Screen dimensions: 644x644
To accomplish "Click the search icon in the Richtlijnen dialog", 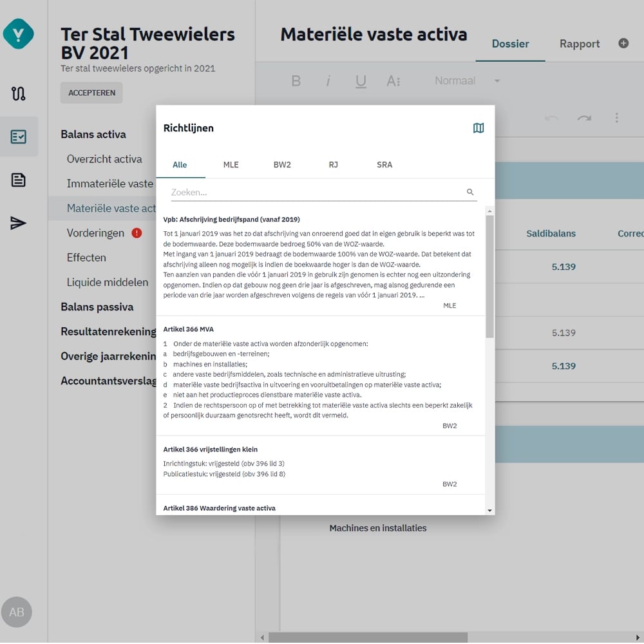I will click(469, 192).
